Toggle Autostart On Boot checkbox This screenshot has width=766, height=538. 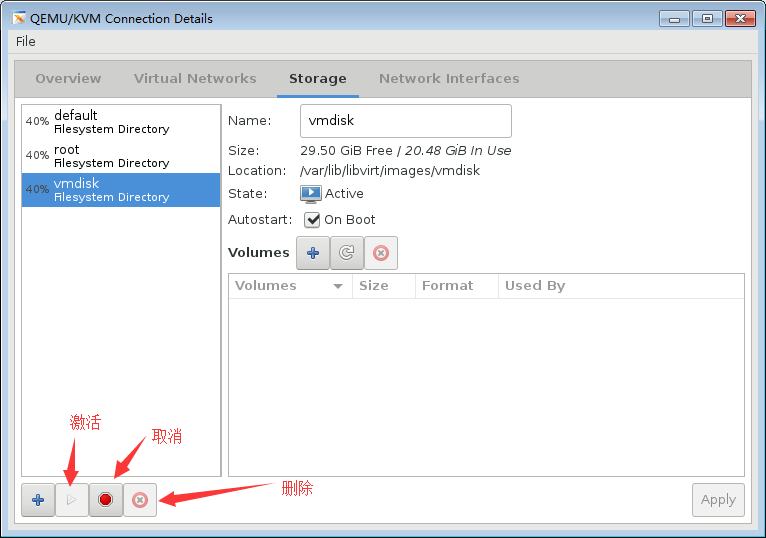point(312,220)
